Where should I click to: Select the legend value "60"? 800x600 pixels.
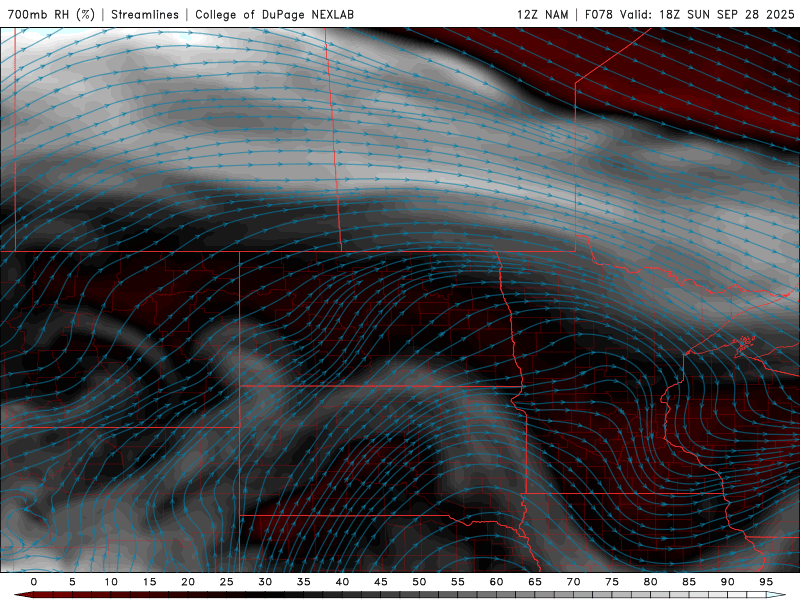click(x=496, y=582)
